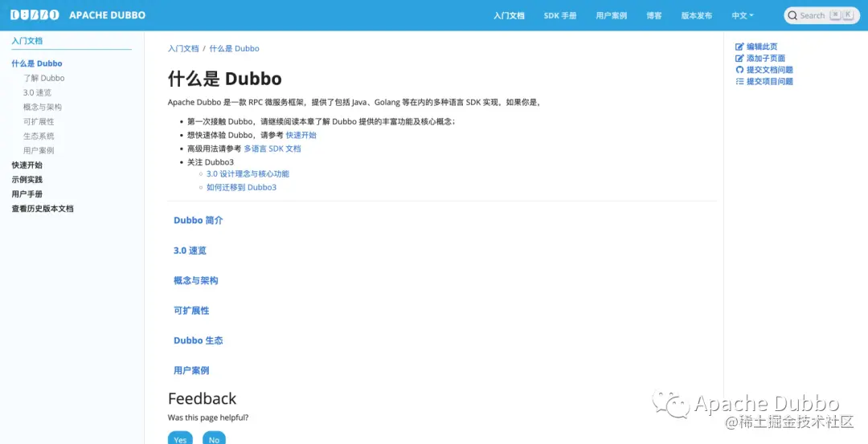Expand 用户手册 in sidebar
The height and width of the screenshot is (444, 868).
(27, 194)
